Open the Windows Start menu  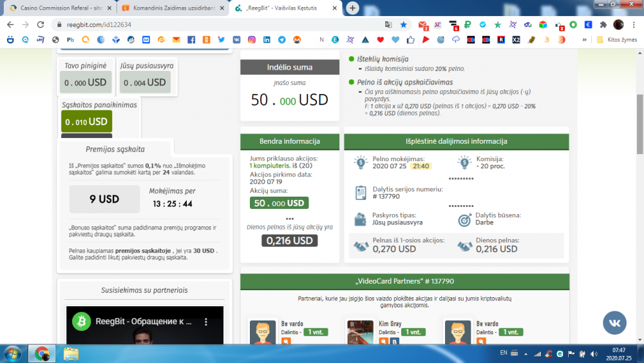click(x=13, y=353)
